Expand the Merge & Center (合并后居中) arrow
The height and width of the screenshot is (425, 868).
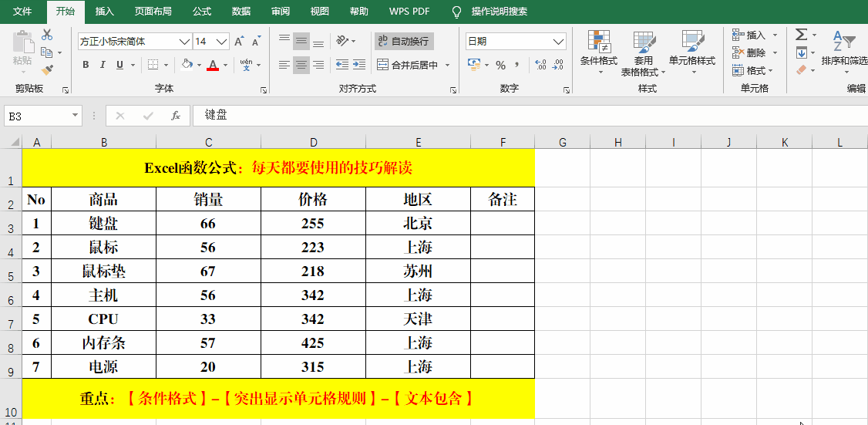(447, 65)
